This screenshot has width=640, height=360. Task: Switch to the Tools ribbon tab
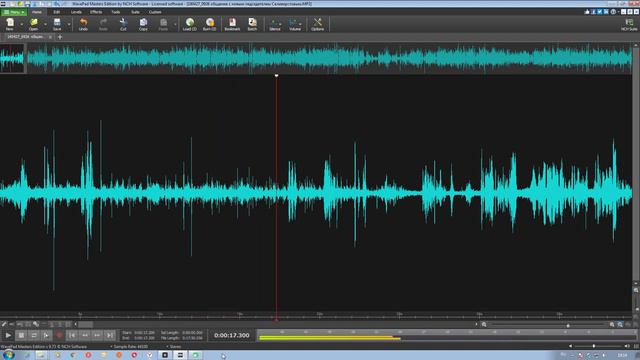tap(116, 12)
